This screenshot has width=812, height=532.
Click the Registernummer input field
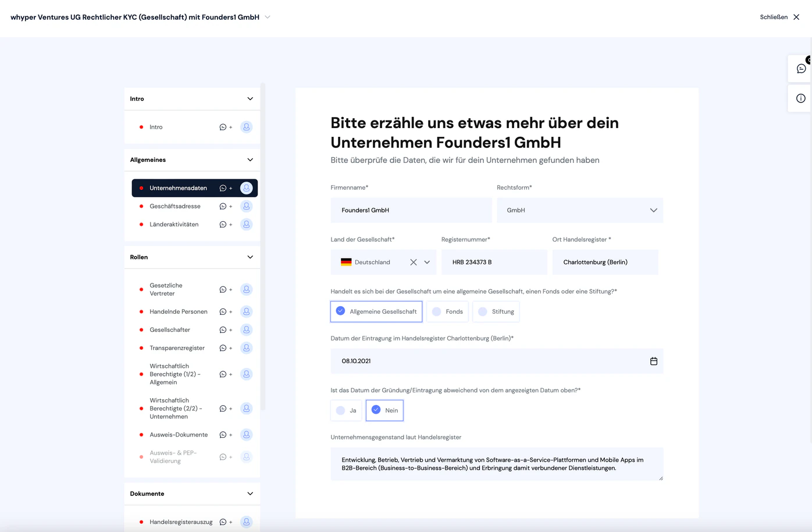[x=494, y=263]
